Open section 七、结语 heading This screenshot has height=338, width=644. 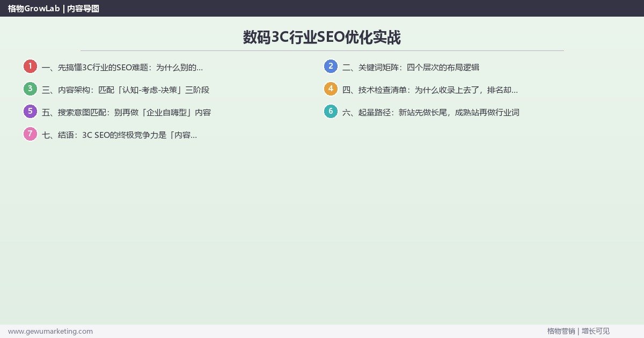pyautogui.click(x=120, y=135)
